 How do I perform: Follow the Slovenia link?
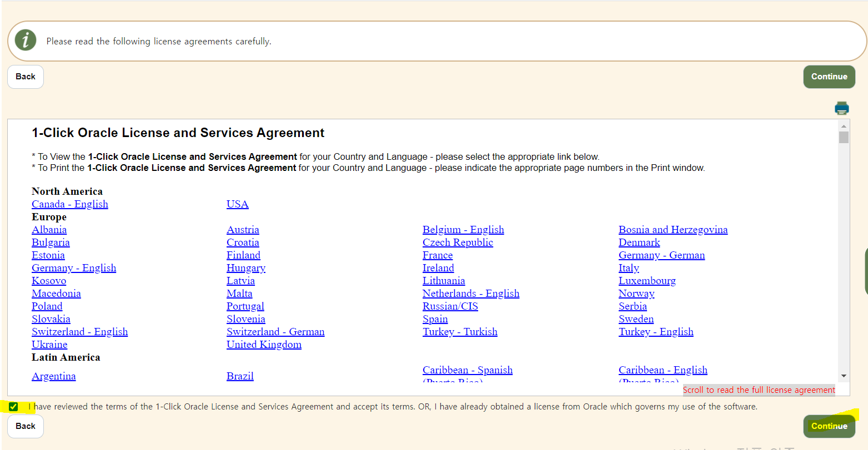pos(246,319)
